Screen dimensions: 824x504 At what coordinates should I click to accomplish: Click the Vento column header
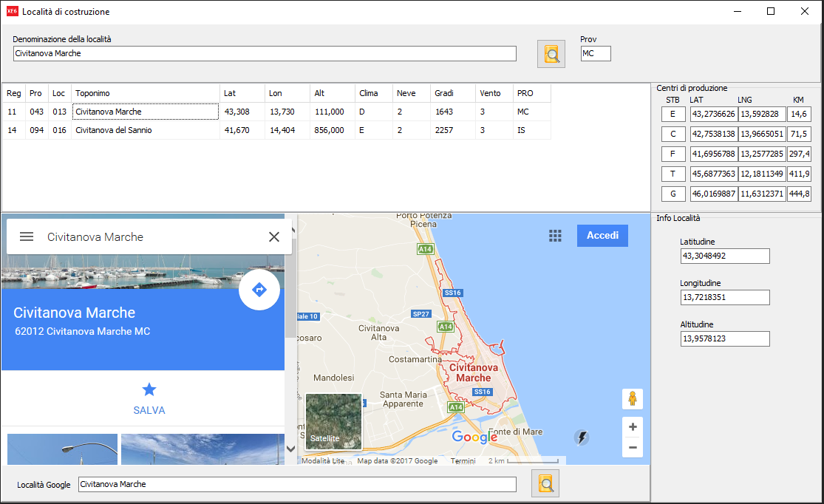click(x=494, y=93)
